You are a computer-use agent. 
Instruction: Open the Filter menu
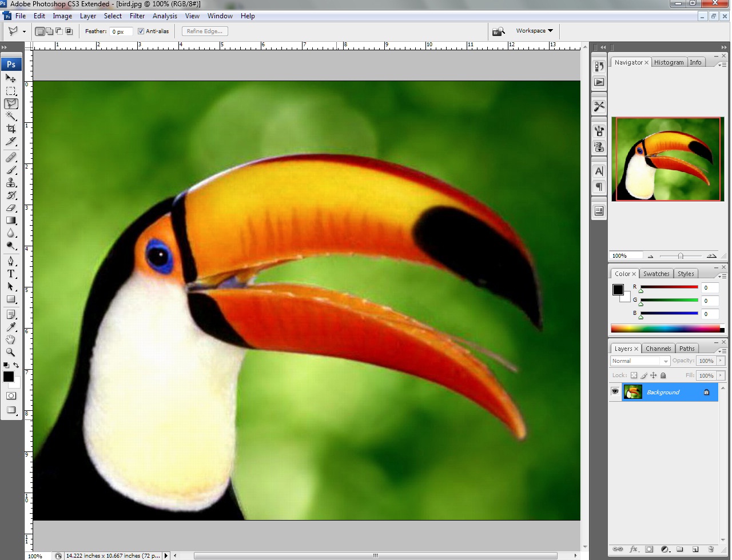(x=137, y=16)
